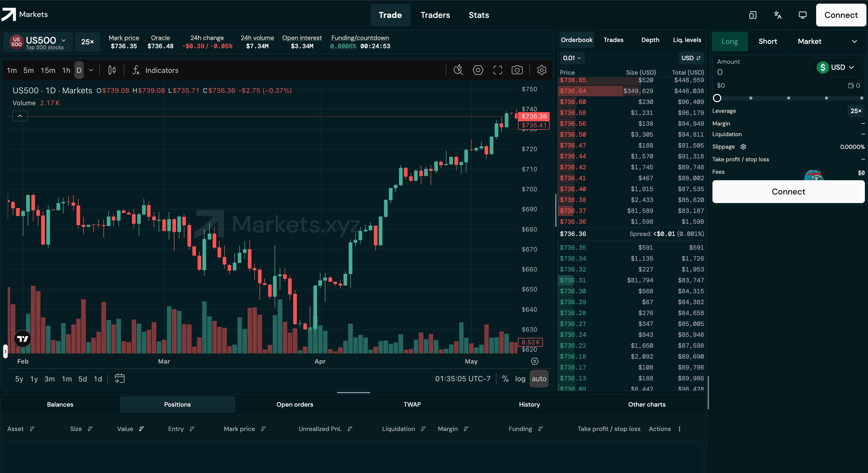Open the Actions three-dot menu
The width and height of the screenshot is (868, 473).
point(679,429)
